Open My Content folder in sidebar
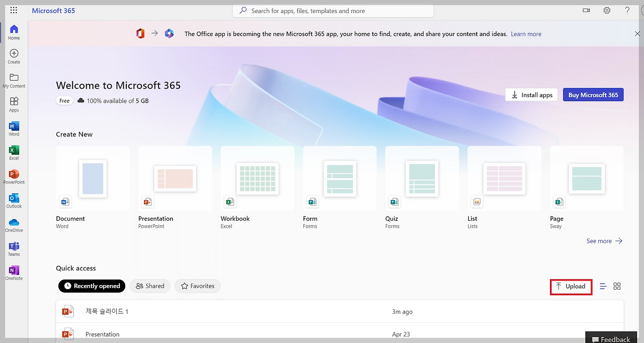Viewport: 644px width, 343px height. 14,81
